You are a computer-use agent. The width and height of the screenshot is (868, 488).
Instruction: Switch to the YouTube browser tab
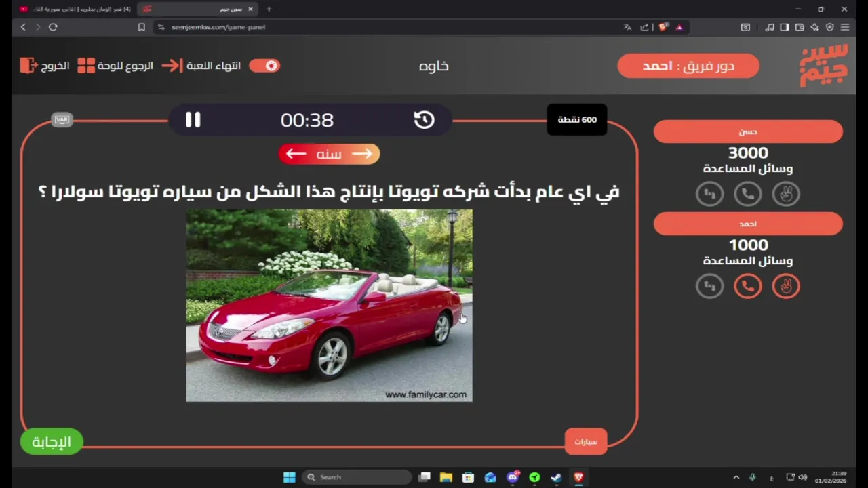point(75,9)
